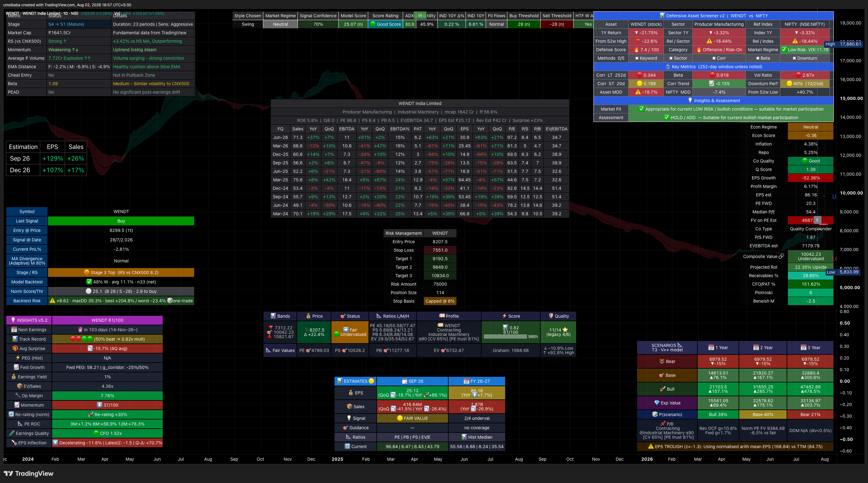
Task: Click the icon beside Current in ESTIMATES
Action: (x=347, y=446)
